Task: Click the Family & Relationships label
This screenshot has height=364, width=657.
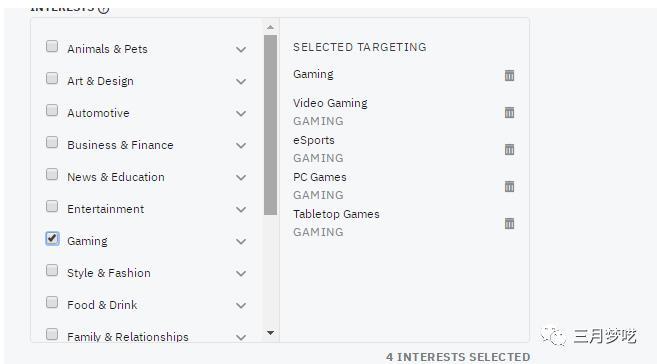Action: tap(128, 337)
